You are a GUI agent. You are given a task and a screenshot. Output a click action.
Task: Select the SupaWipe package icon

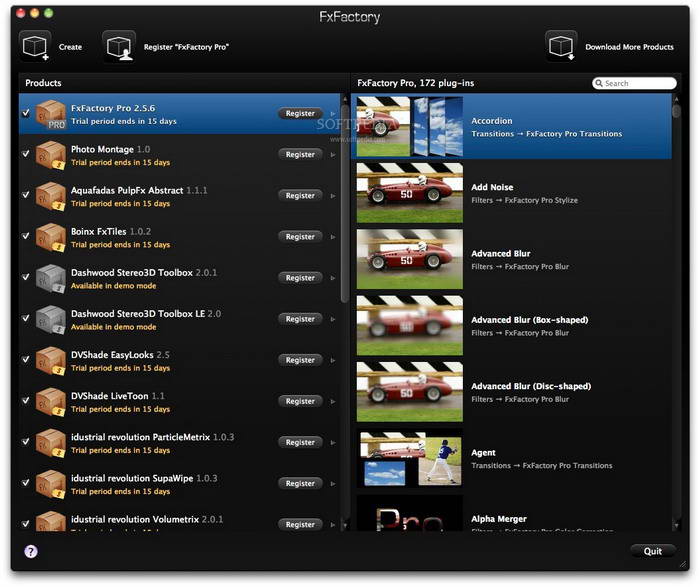tap(50, 484)
